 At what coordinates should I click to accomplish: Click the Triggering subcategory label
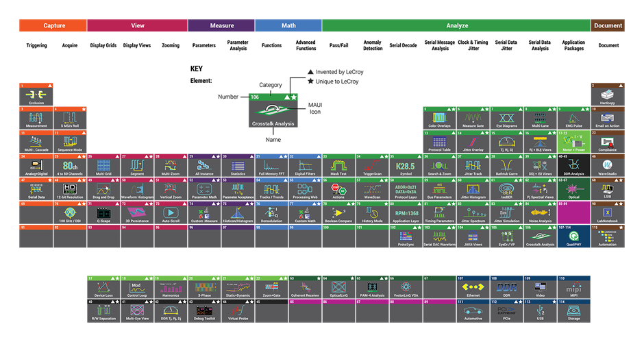(x=36, y=45)
